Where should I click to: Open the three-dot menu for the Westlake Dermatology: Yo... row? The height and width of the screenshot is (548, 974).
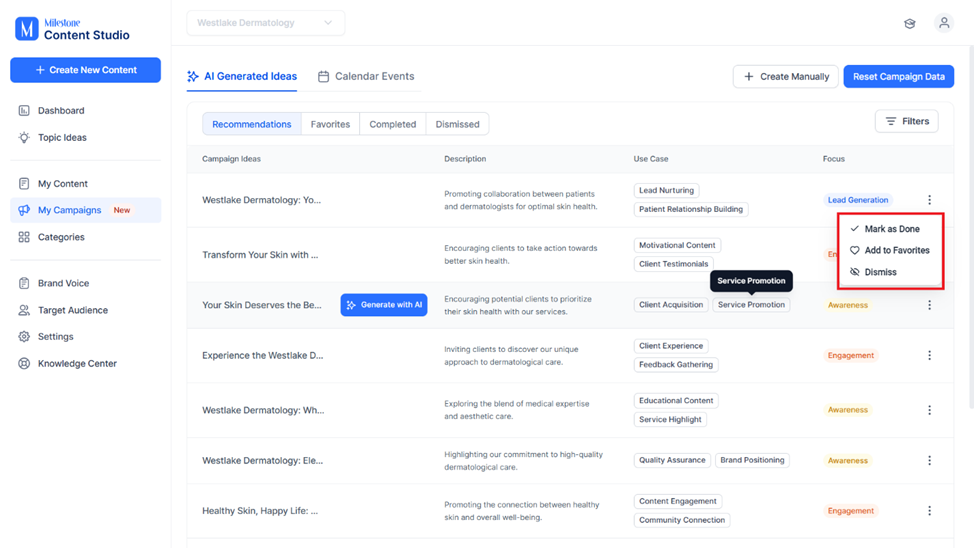point(929,200)
